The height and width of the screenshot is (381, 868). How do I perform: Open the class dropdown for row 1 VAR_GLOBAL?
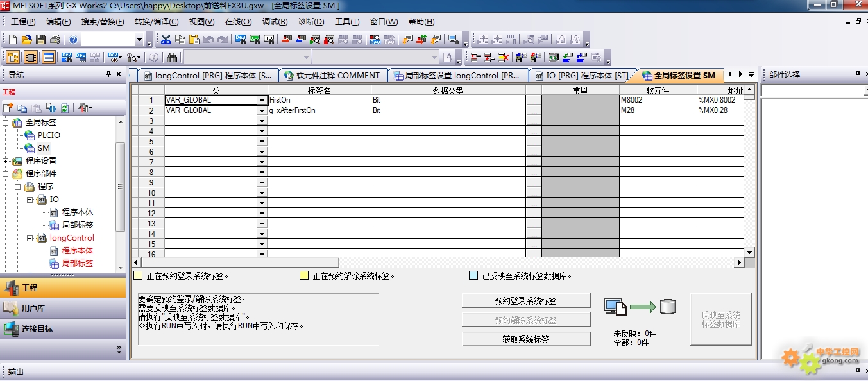pyautogui.click(x=262, y=101)
